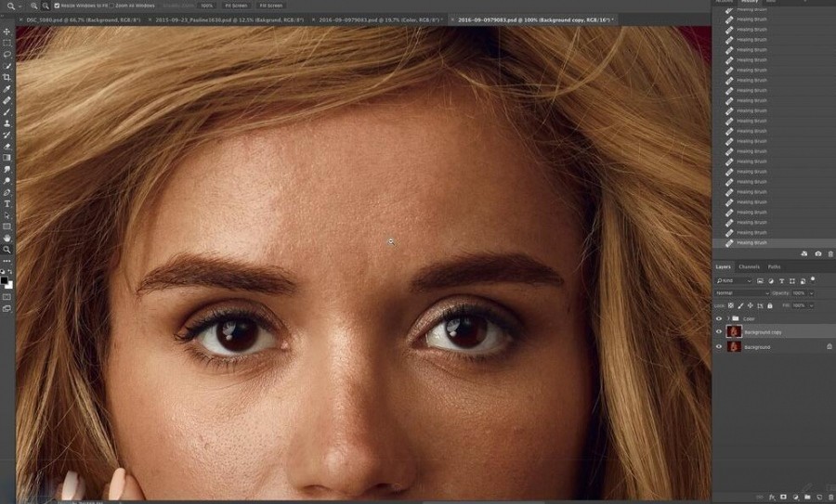Toggle lock image pixels
This screenshot has width=836, height=504.
click(740, 305)
